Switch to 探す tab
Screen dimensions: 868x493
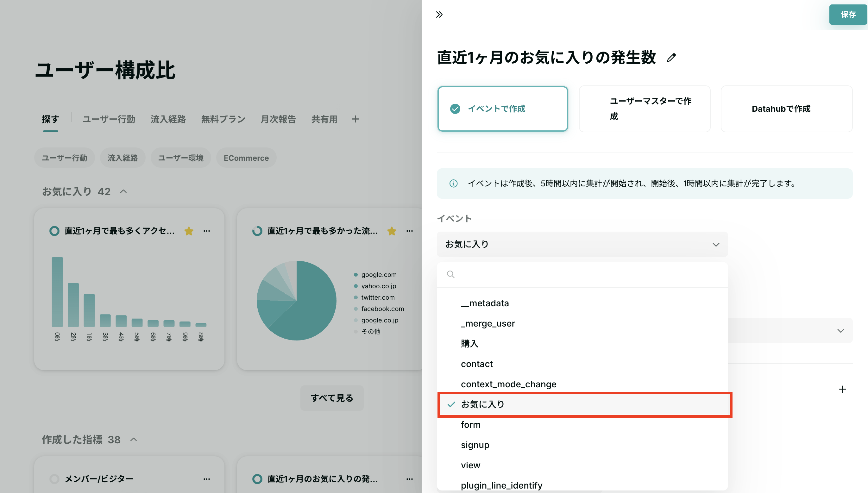click(50, 119)
